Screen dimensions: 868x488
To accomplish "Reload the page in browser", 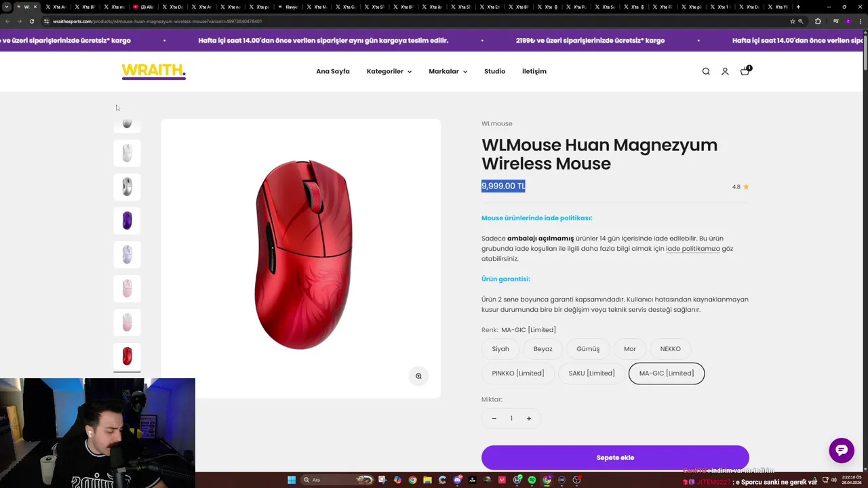I will [x=31, y=21].
